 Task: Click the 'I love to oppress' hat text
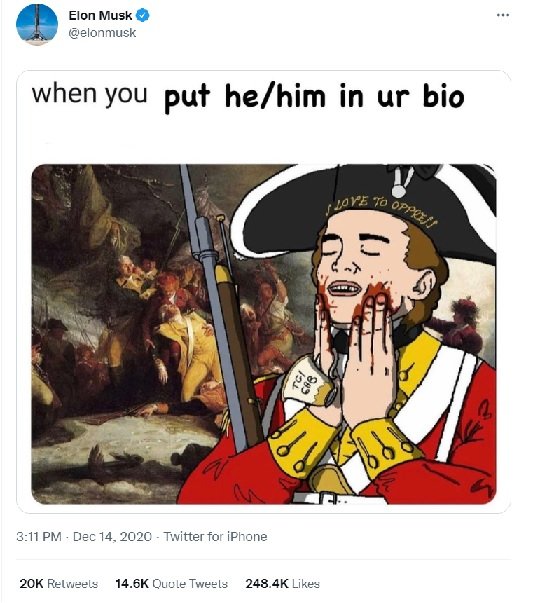(x=381, y=211)
